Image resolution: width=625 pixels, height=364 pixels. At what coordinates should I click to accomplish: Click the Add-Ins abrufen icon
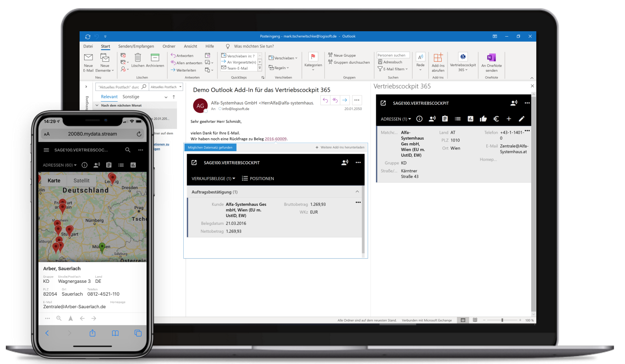tap(438, 58)
